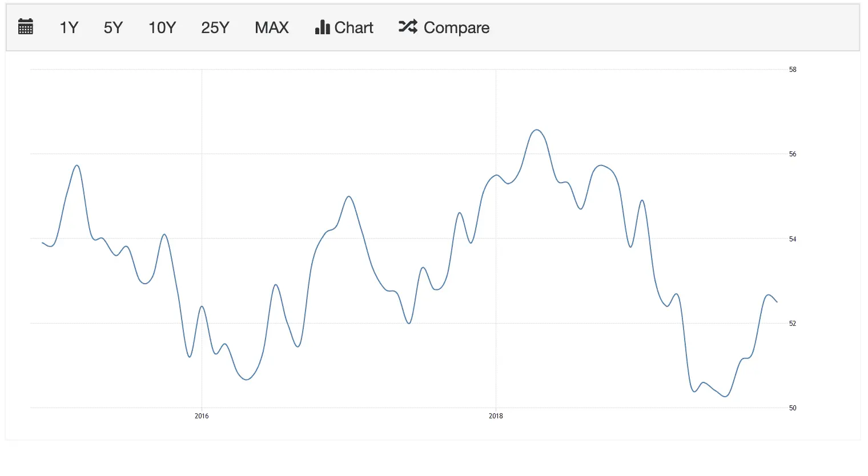Open the Chart type dropdown label

(353, 27)
